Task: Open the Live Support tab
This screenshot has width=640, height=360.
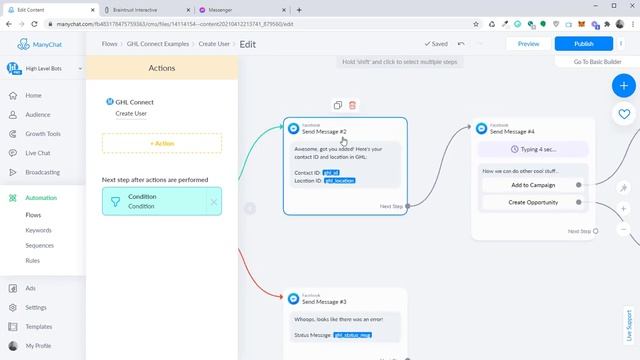Action: coord(629,325)
